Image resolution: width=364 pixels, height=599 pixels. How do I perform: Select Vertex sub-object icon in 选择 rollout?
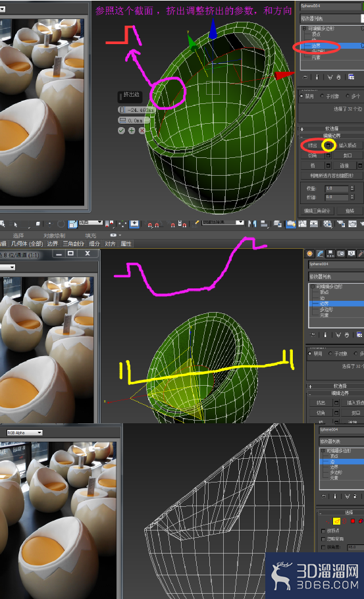(x=329, y=521)
